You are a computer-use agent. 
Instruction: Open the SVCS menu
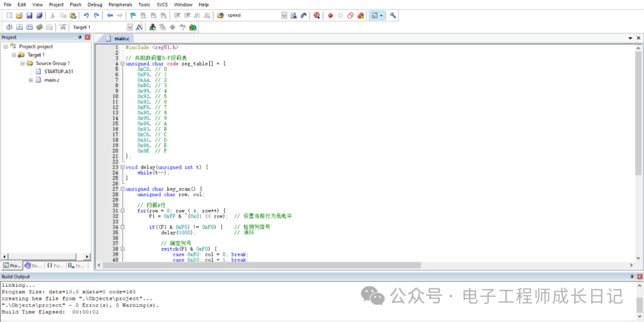tap(162, 5)
